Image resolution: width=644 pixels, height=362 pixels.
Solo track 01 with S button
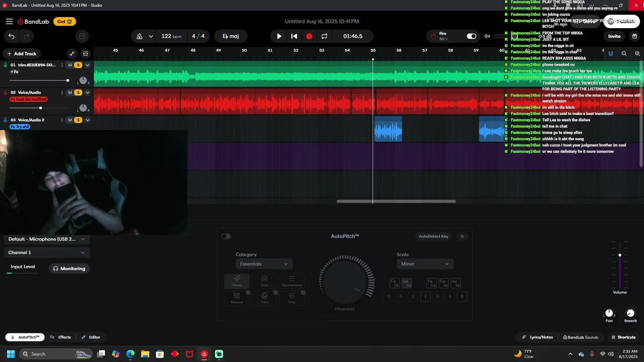tap(78, 65)
